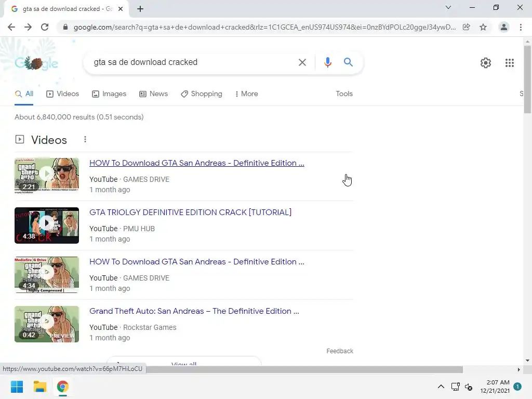532x399 pixels.
Task: Open Google quick settings gear
Action: [x=486, y=63]
